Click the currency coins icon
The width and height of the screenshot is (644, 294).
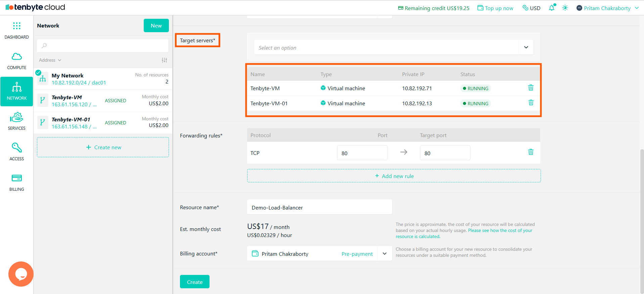tap(525, 8)
